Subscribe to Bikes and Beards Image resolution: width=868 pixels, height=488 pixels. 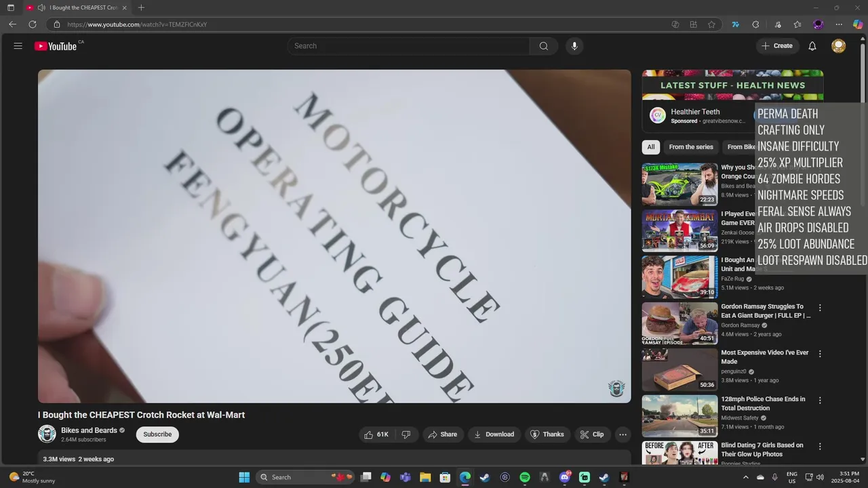click(x=157, y=434)
